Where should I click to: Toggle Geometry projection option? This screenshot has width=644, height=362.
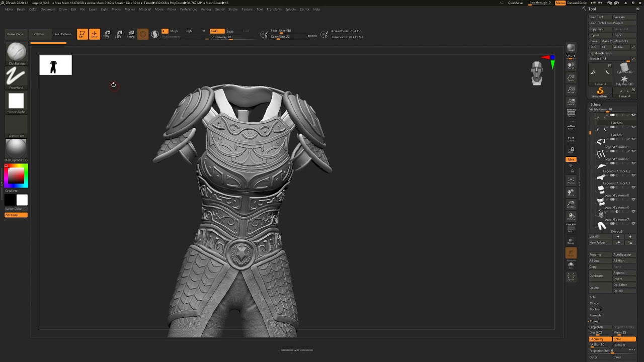(x=600, y=339)
